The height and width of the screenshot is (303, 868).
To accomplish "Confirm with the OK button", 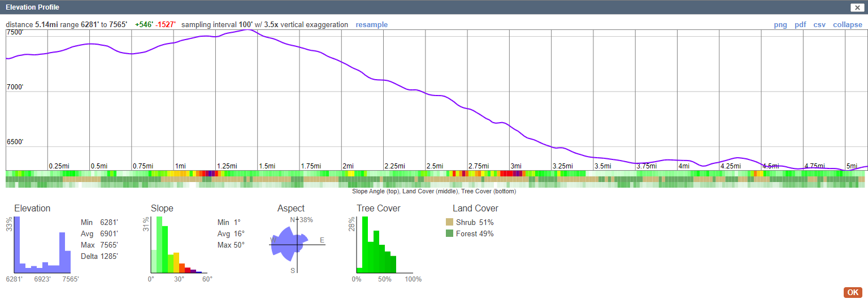I will [x=853, y=292].
